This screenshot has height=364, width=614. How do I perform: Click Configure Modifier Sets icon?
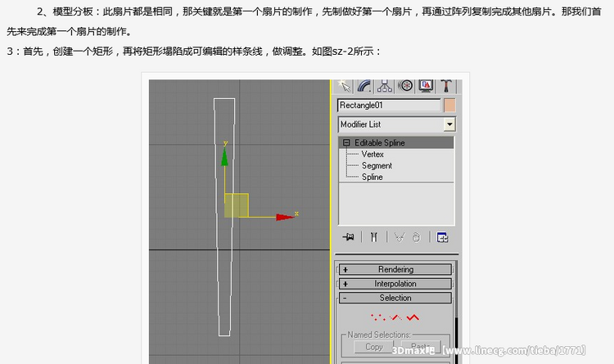tap(442, 237)
